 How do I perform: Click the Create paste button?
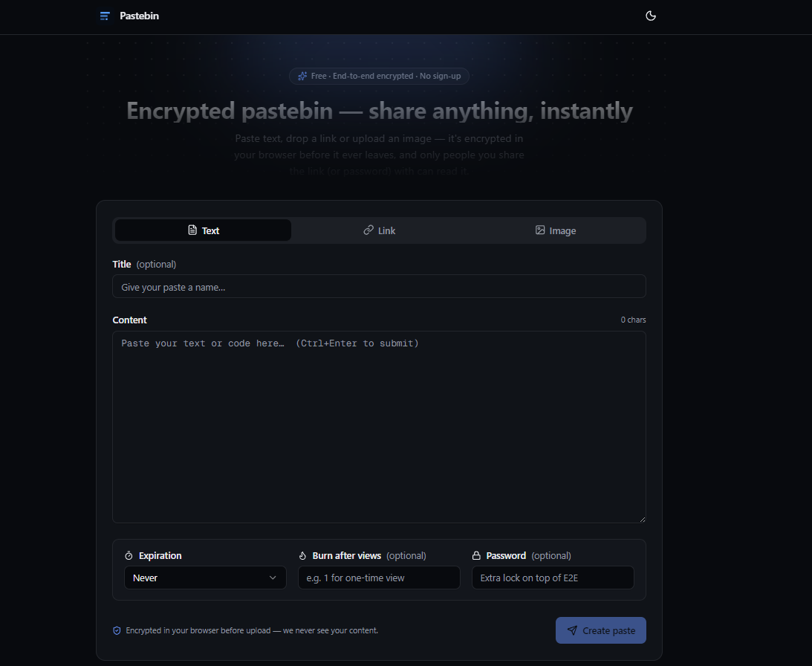pyautogui.click(x=601, y=630)
